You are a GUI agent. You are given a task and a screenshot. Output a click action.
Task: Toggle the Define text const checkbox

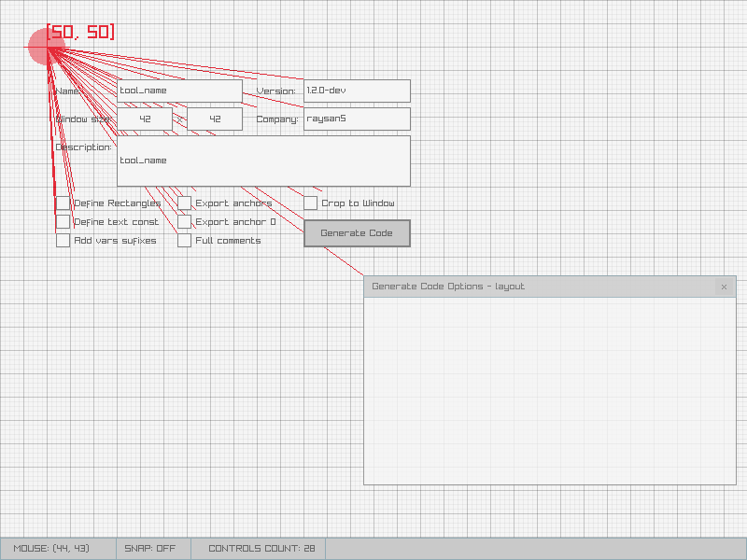(63, 222)
